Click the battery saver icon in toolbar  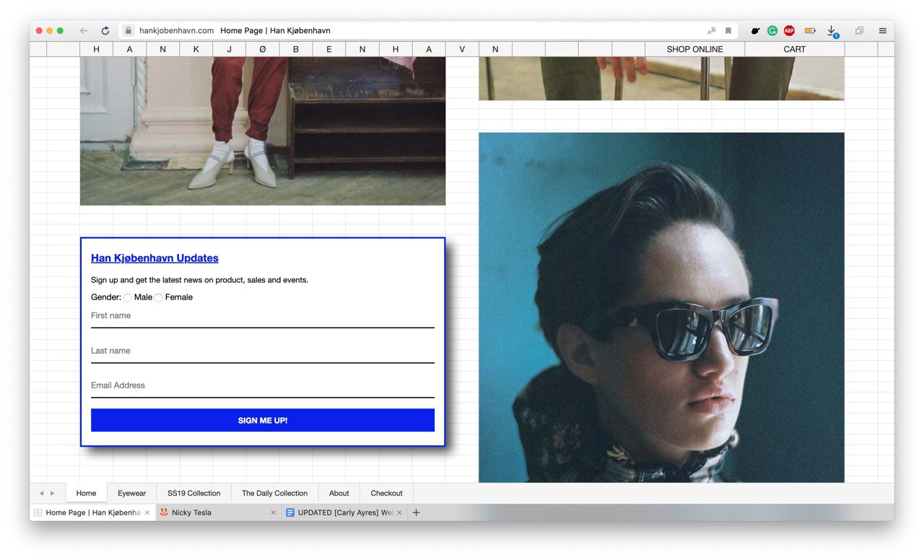tap(810, 31)
